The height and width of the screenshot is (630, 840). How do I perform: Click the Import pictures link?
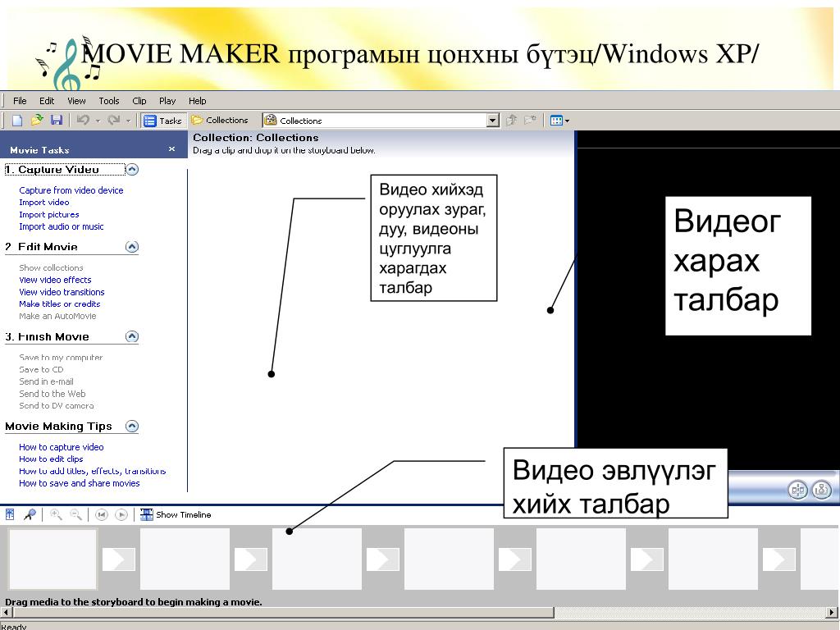coord(48,214)
